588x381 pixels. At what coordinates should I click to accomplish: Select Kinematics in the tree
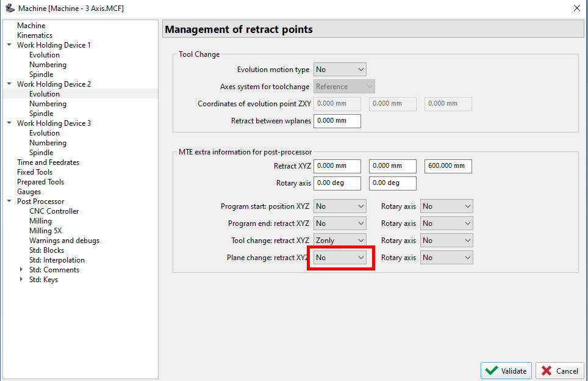click(x=35, y=35)
